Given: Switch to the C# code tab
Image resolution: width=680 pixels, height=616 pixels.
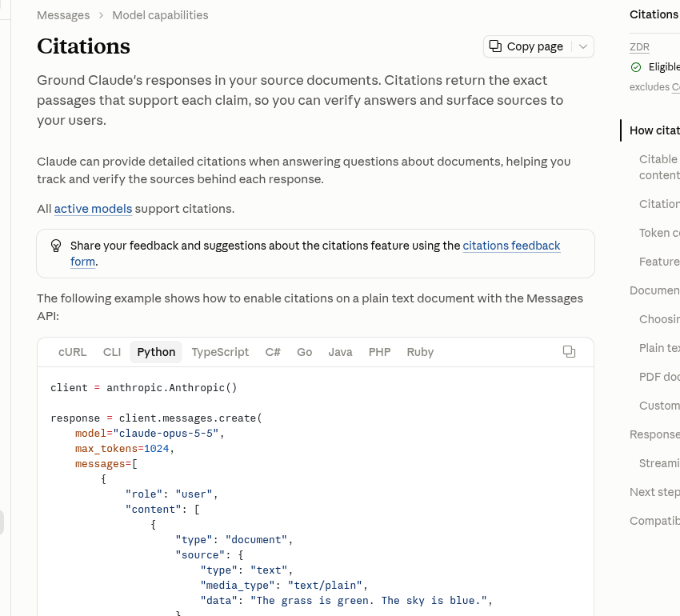Looking at the screenshot, I should click(x=273, y=352).
